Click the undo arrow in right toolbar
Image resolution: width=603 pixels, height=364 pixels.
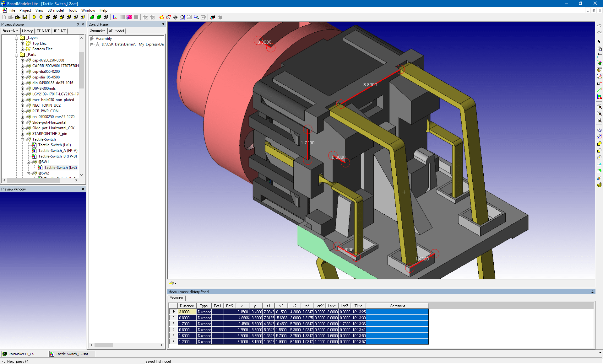(599, 25)
